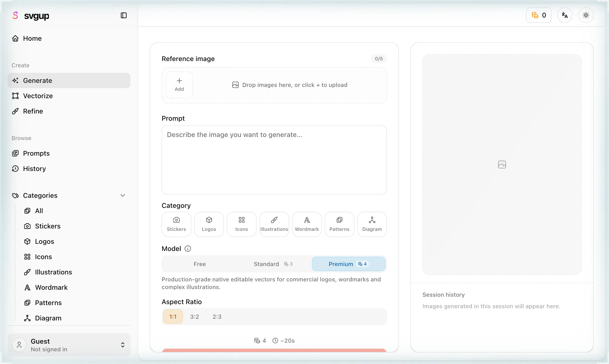Select Patterns in the sidebar categories

click(x=75, y=303)
